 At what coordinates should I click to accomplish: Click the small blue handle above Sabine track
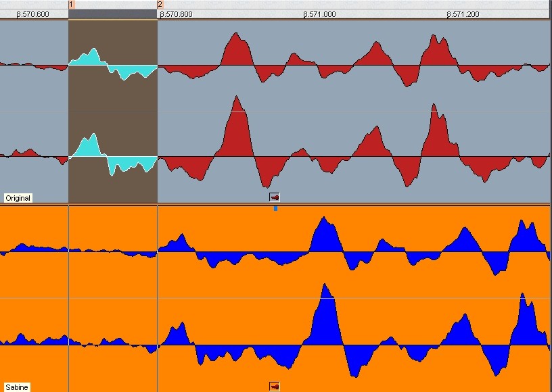coord(275,208)
